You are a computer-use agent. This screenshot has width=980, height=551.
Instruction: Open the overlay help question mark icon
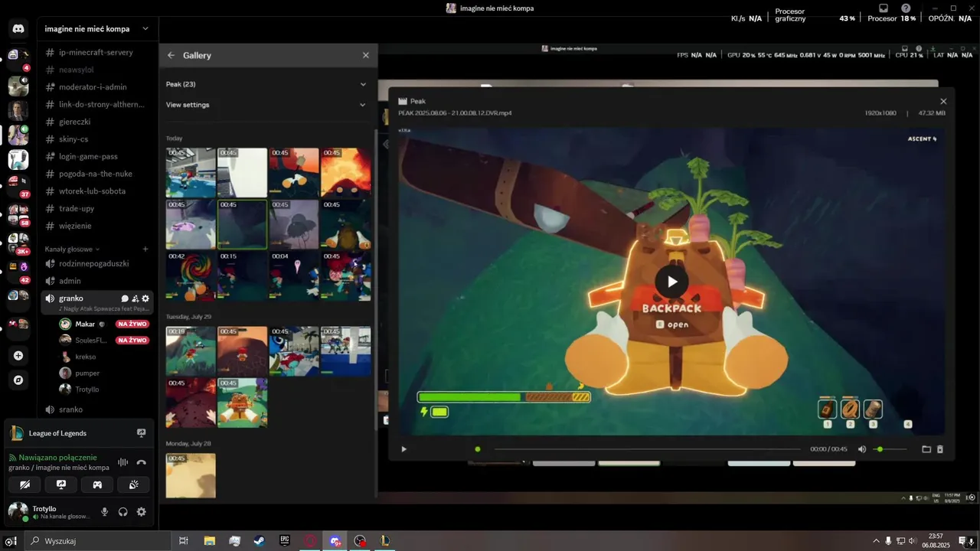(906, 8)
